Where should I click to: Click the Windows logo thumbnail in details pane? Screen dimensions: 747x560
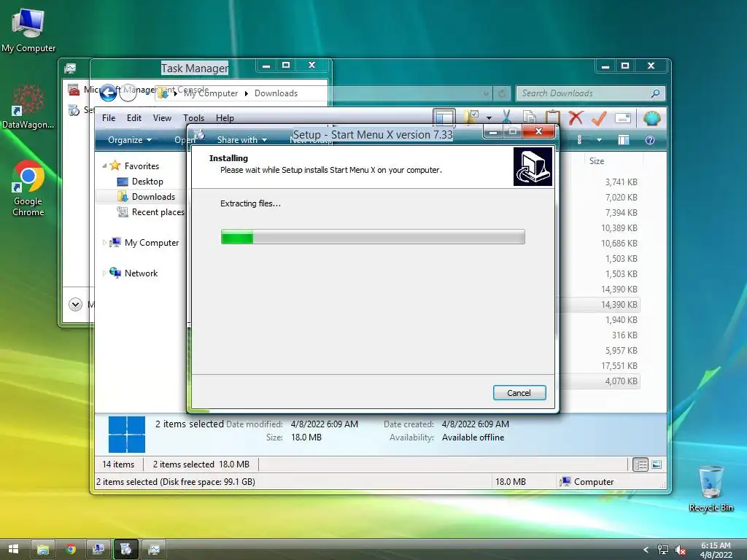click(x=127, y=435)
